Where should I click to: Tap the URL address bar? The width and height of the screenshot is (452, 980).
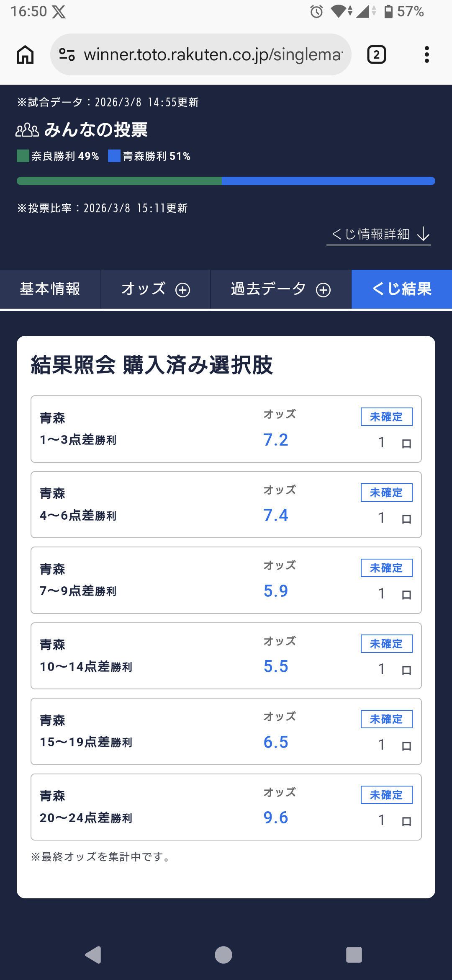pyautogui.click(x=213, y=54)
